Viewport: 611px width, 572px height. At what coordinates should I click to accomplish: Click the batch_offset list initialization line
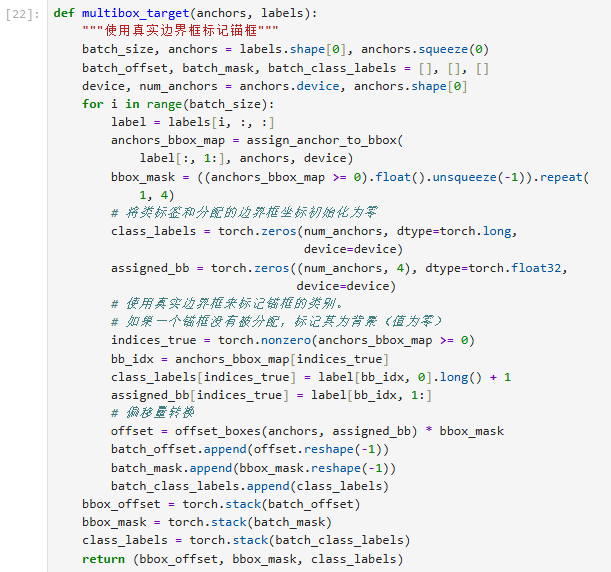click(x=285, y=68)
